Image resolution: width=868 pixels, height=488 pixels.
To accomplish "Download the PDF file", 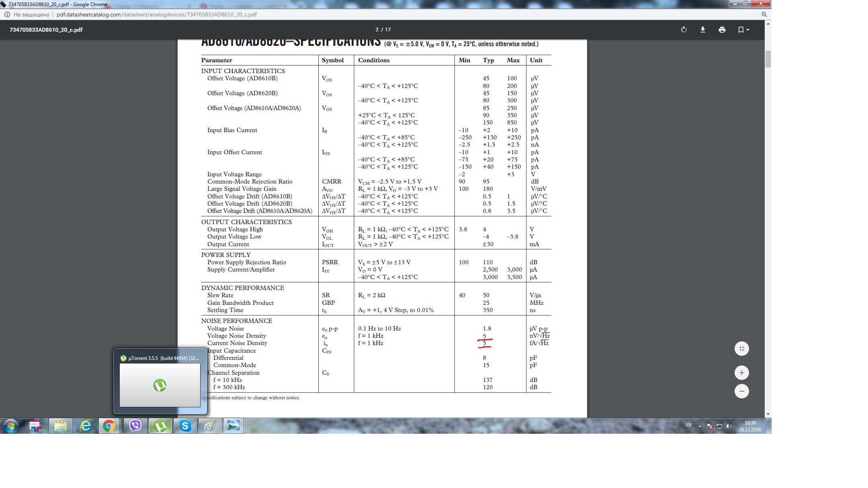I will pyautogui.click(x=702, y=30).
